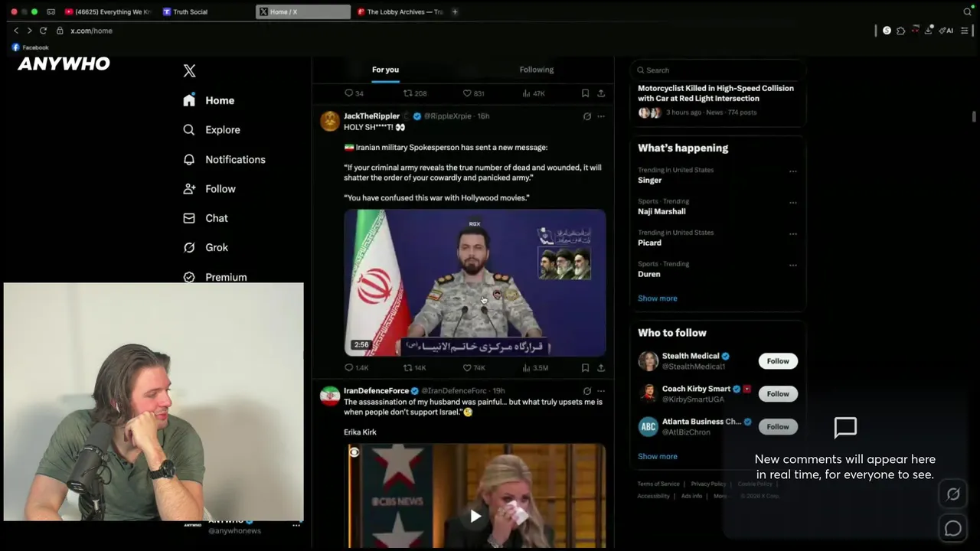Open the Terms of Service link

tap(658, 484)
